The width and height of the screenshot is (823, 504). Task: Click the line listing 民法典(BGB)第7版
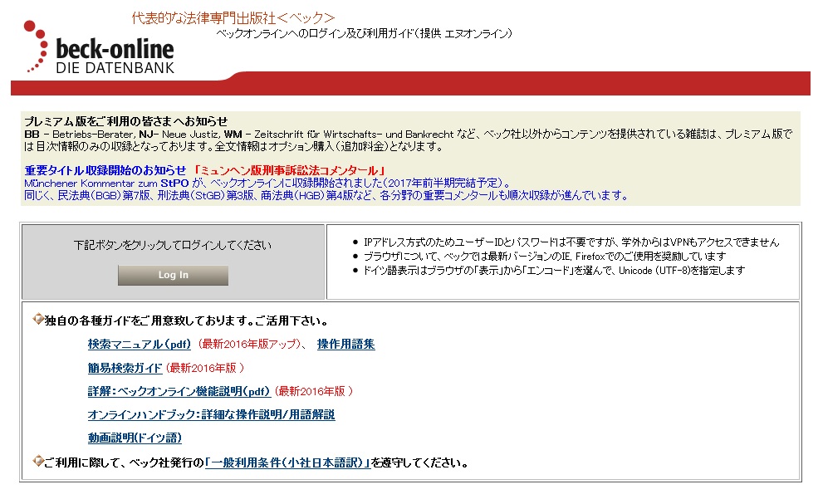(x=326, y=196)
